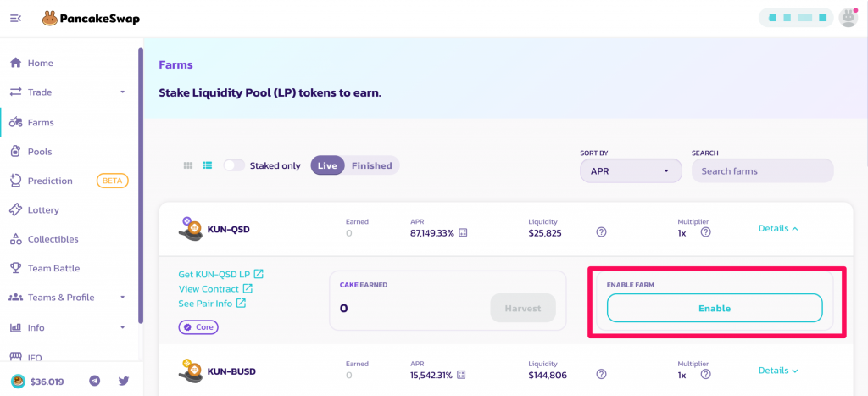
Task: Click the Enable farm button
Action: 715,308
